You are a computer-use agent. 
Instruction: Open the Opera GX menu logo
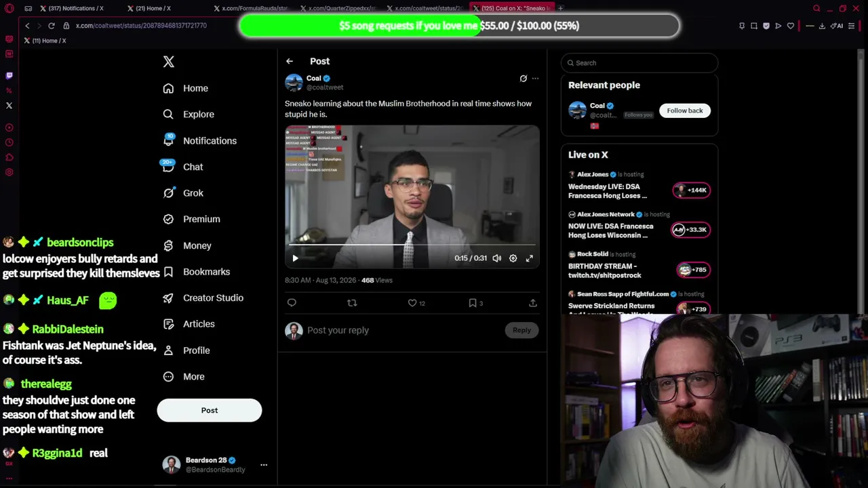[x=9, y=8]
